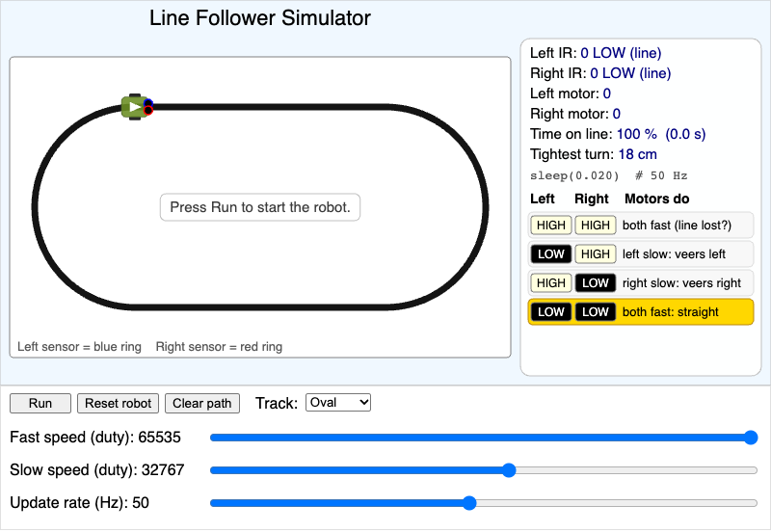Screen dimensions: 771x532
Task: Adjust the Fast speed duty slider
Action: [x=484, y=438]
